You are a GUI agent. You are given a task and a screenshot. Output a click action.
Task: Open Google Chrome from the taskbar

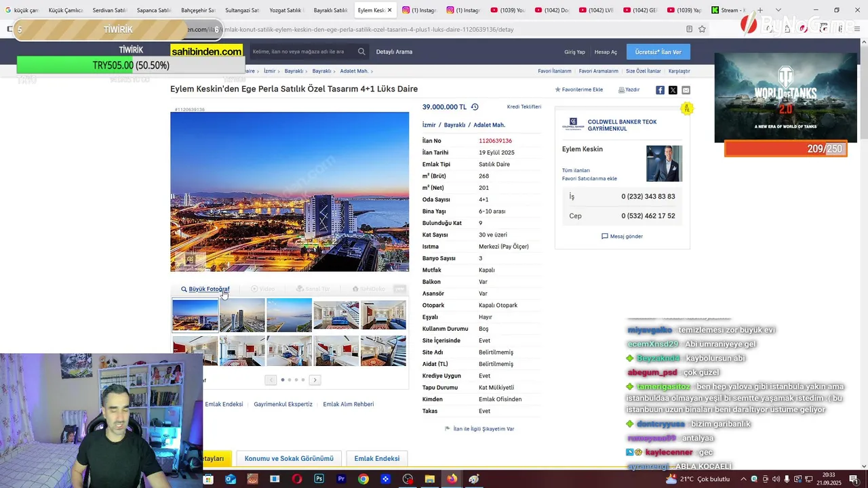[x=363, y=479]
